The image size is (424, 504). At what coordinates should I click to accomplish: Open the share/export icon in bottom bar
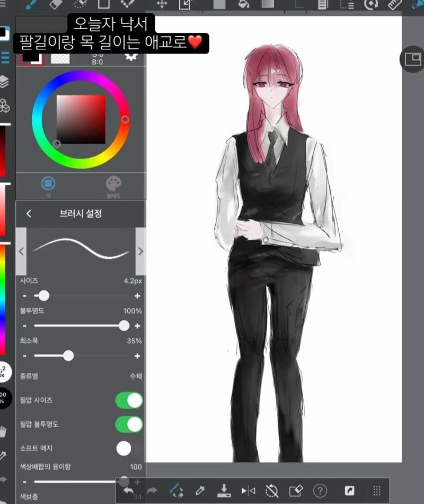pos(349,491)
